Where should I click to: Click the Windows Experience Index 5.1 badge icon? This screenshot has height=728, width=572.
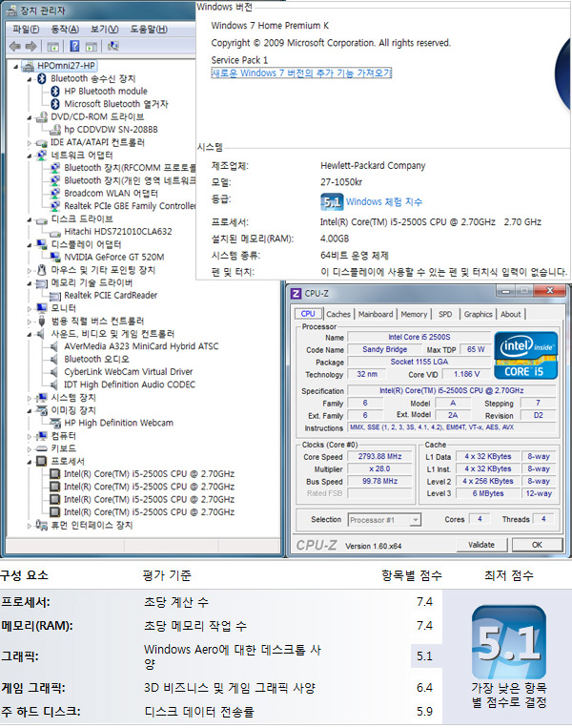click(x=331, y=201)
